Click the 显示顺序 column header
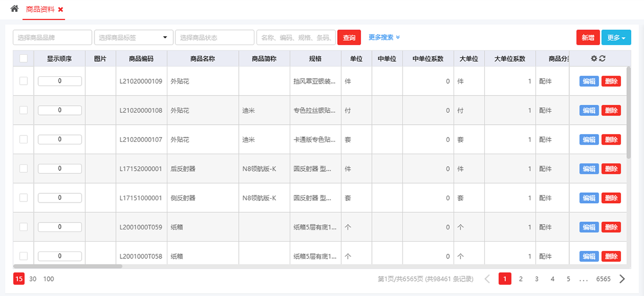Image resolution: width=644 pixels, height=296 pixels. pyautogui.click(x=60, y=59)
